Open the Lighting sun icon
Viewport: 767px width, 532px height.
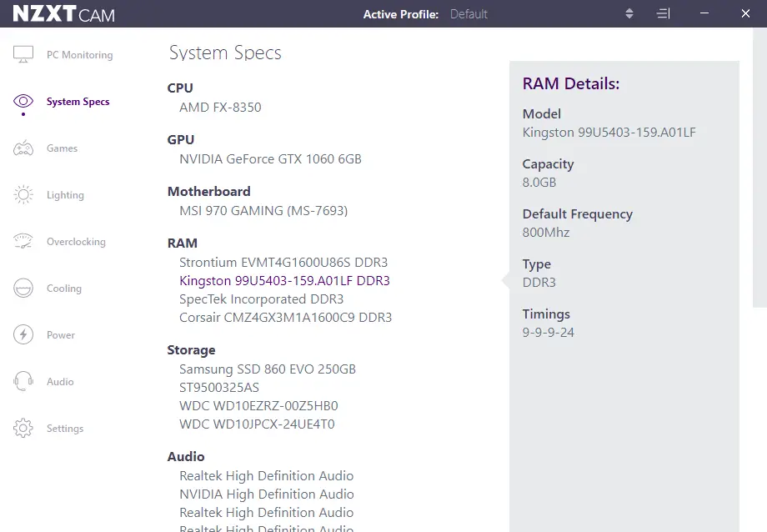(x=23, y=195)
